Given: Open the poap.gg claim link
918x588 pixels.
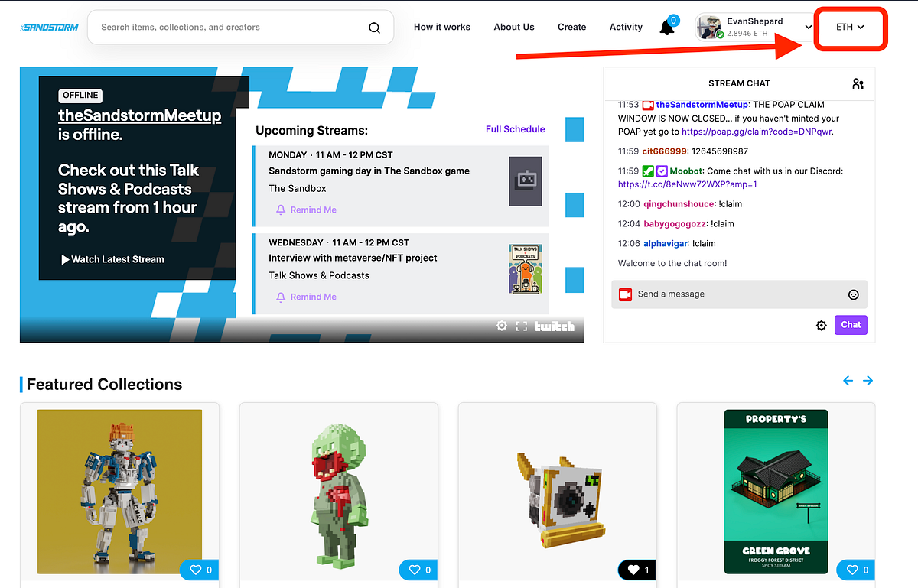Looking at the screenshot, I should pos(757,132).
